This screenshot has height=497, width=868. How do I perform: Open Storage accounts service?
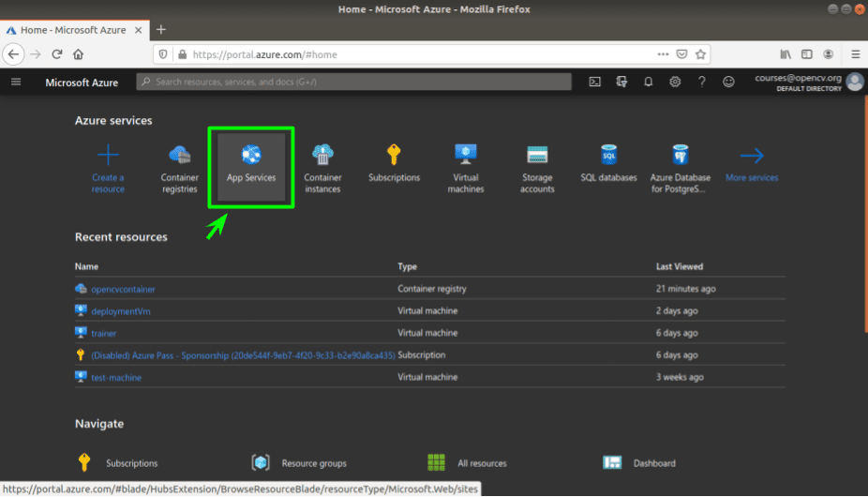click(x=537, y=167)
